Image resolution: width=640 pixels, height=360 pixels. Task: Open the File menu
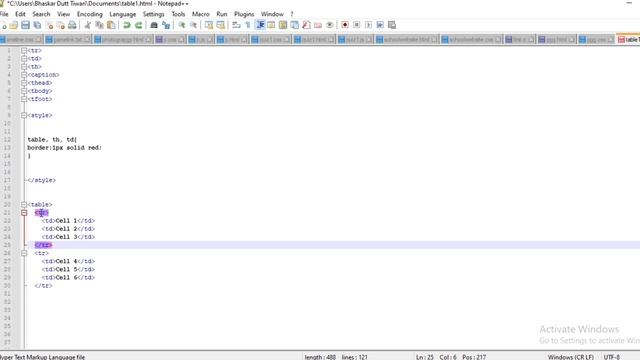(4, 14)
